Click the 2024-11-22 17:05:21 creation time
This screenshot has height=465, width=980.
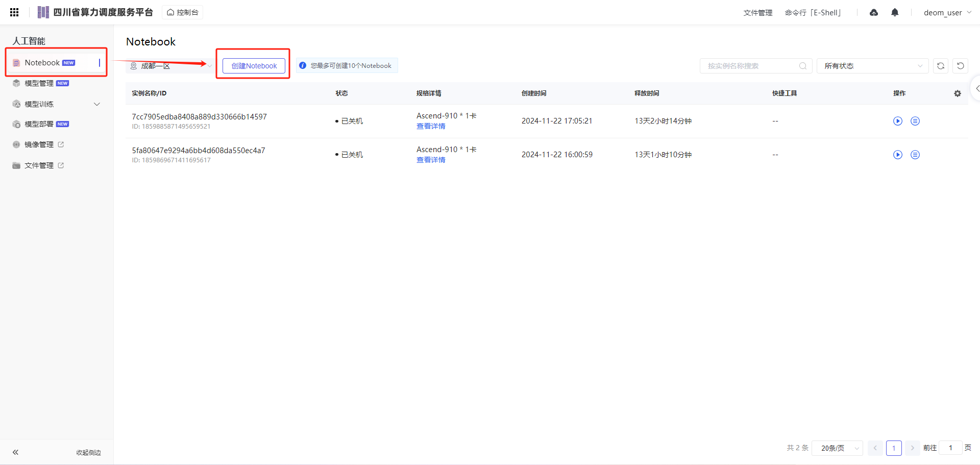click(x=557, y=121)
